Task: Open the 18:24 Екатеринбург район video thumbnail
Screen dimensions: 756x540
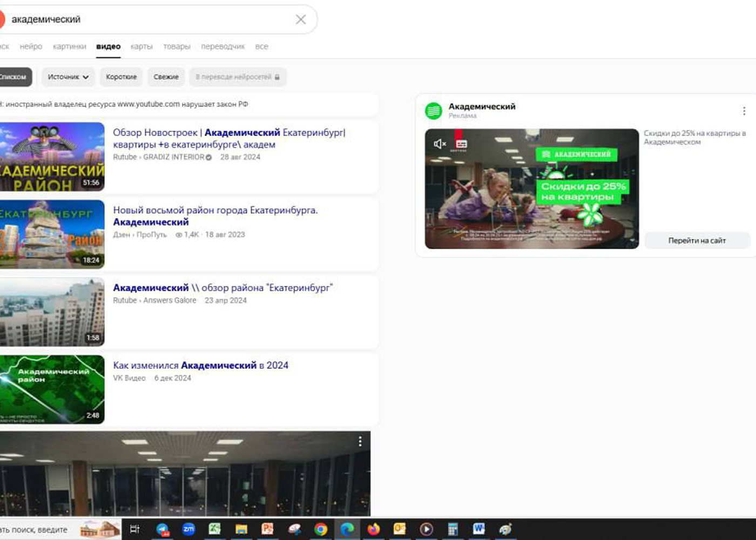Action: [52, 234]
